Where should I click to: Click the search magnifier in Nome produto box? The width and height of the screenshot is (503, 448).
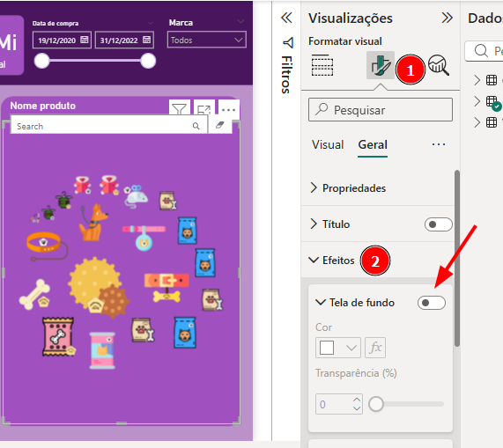(x=196, y=126)
